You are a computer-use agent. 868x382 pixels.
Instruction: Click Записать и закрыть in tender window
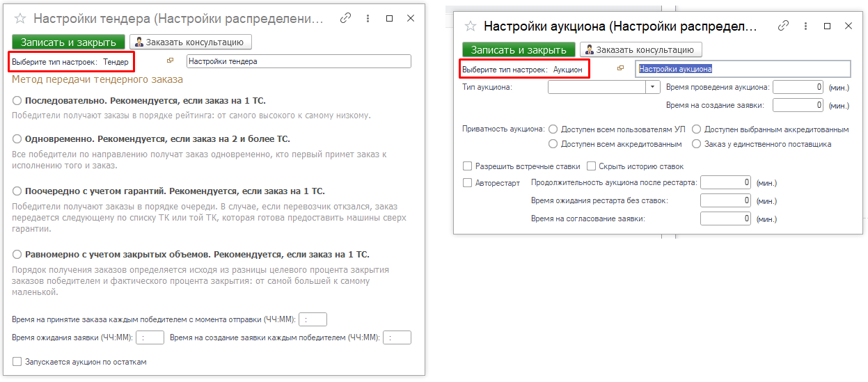(69, 42)
